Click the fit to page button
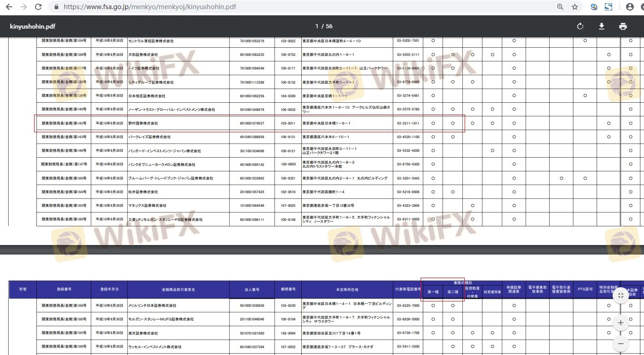644x355 pixels. coord(620,295)
